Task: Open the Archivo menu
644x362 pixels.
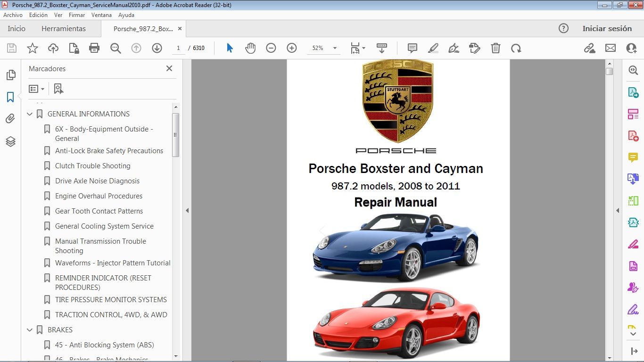Action: 13,15
